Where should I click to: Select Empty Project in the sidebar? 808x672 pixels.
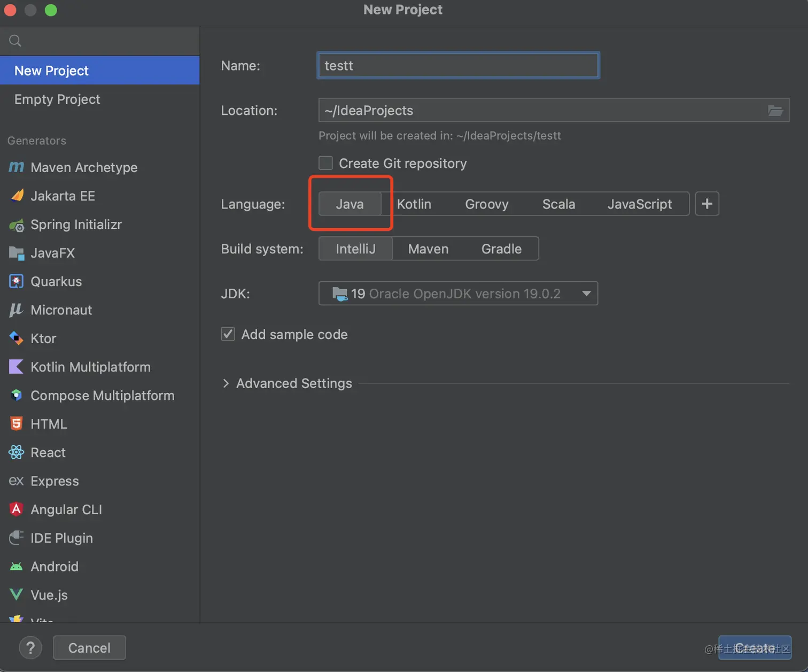pyautogui.click(x=57, y=99)
